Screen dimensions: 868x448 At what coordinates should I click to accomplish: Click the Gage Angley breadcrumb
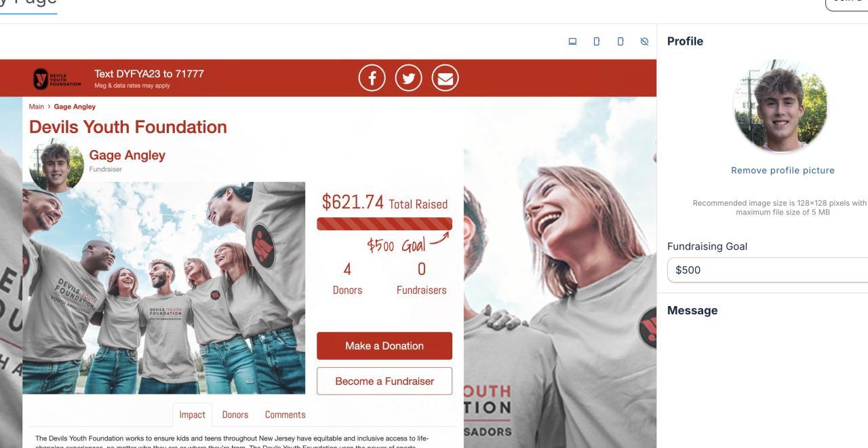(x=75, y=107)
